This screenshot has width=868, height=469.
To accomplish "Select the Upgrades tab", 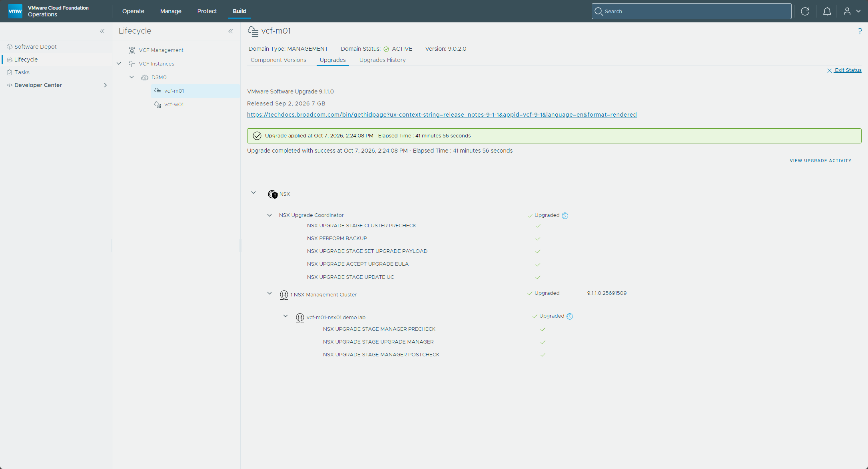I will pos(333,60).
